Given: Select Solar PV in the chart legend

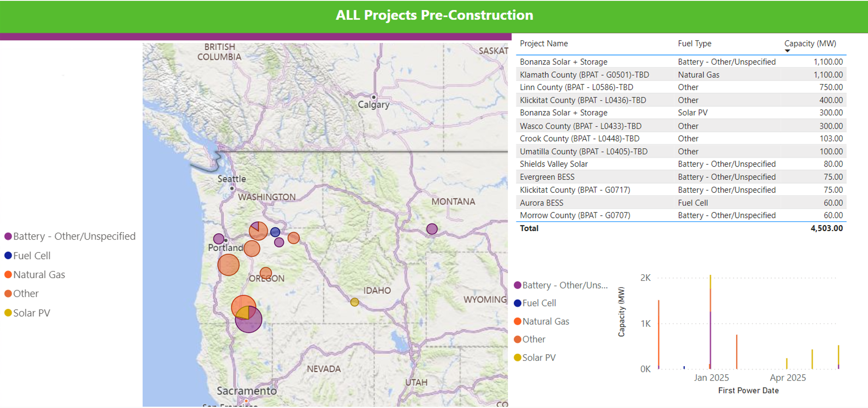Looking at the screenshot, I should [x=538, y=358].
